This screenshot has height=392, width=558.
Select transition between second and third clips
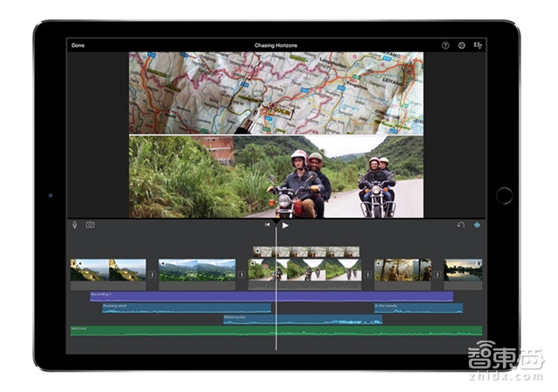pos(242,274)
